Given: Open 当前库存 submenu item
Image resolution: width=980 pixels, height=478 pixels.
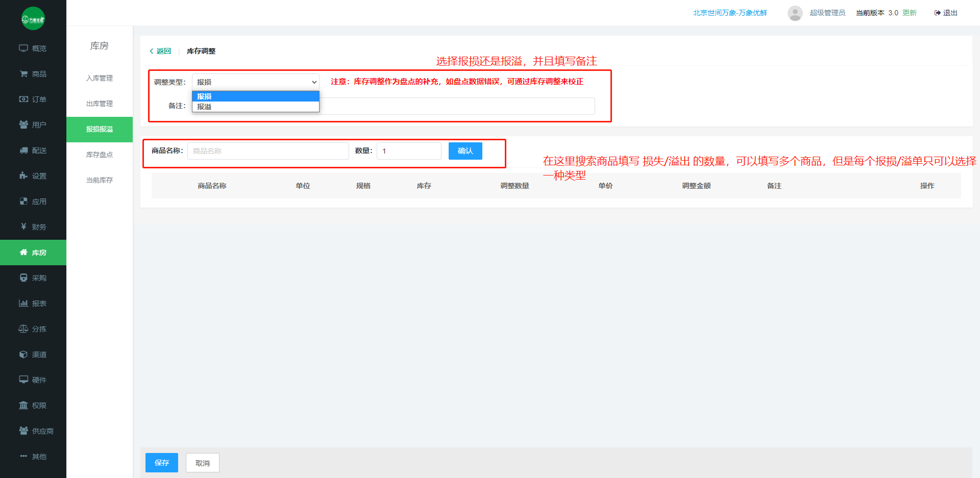Looking at the screenshot, I should coord(100,180).
